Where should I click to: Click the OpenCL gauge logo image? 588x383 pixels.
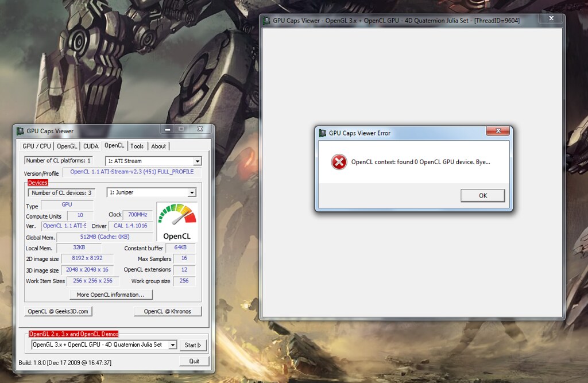coord(177,222)
